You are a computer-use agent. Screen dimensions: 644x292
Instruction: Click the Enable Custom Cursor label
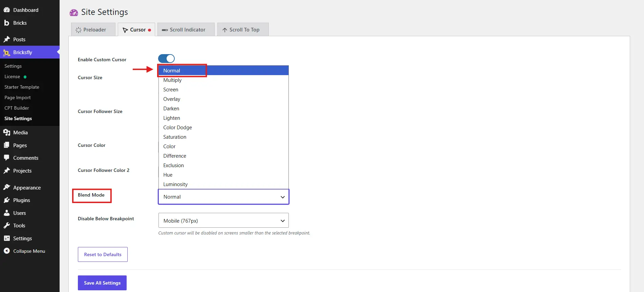pyautogui.click(x=102, y=60)
